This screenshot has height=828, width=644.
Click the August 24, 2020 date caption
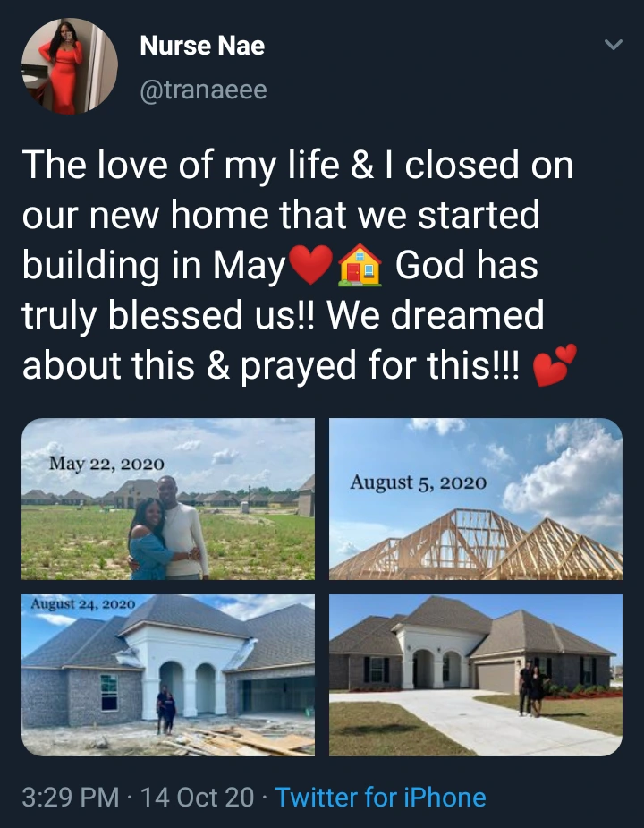83,603
